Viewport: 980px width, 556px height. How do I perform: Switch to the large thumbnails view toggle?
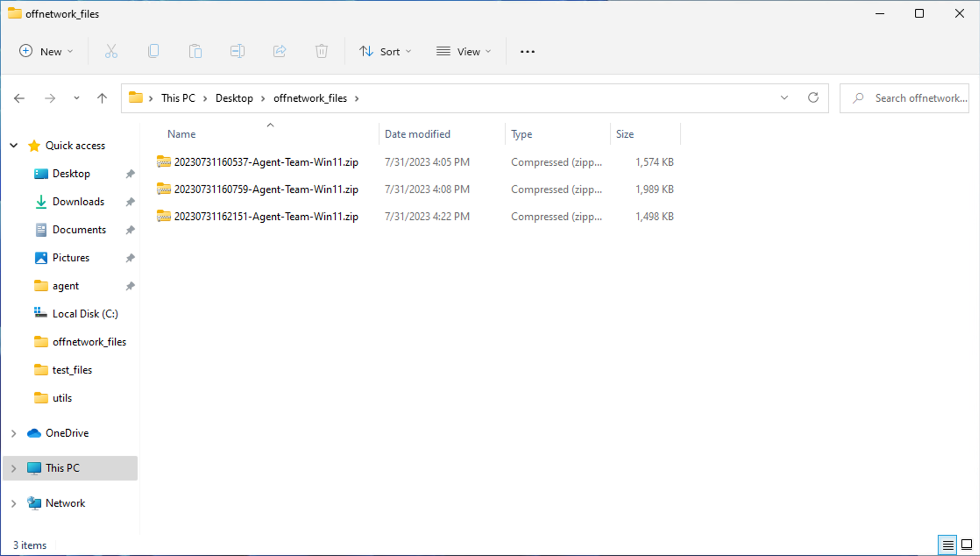click(966, 545)
